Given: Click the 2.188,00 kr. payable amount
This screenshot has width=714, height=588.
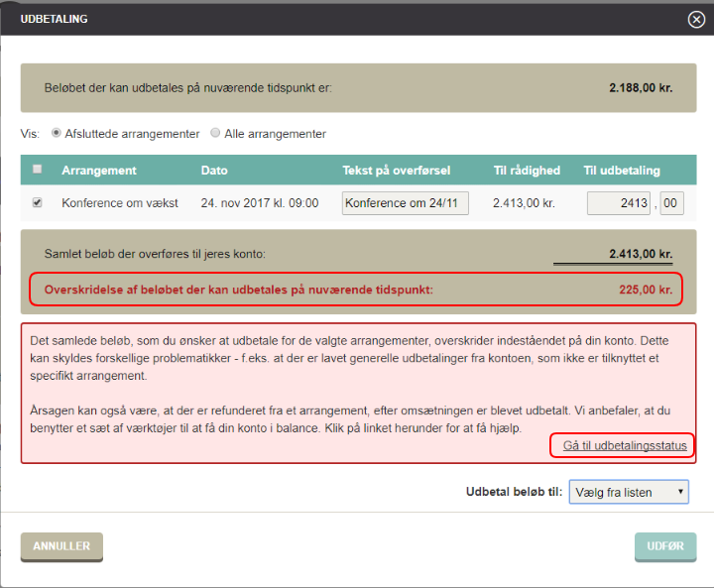Looking at the screenshot, I should tap(641, 88).
